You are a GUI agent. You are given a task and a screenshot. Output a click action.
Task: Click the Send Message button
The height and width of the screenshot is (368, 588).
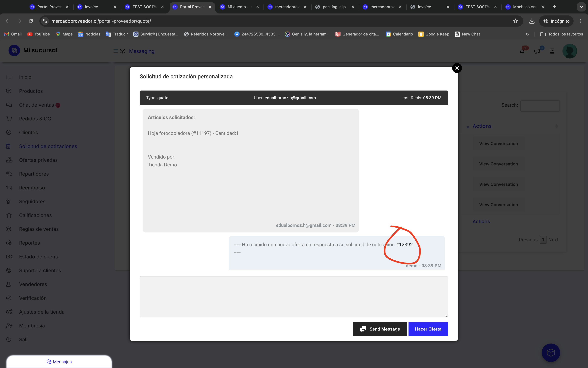[380, 329]
